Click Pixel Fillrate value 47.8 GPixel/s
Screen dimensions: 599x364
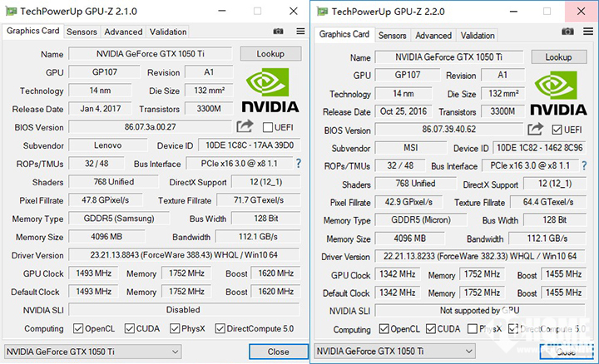106,200
